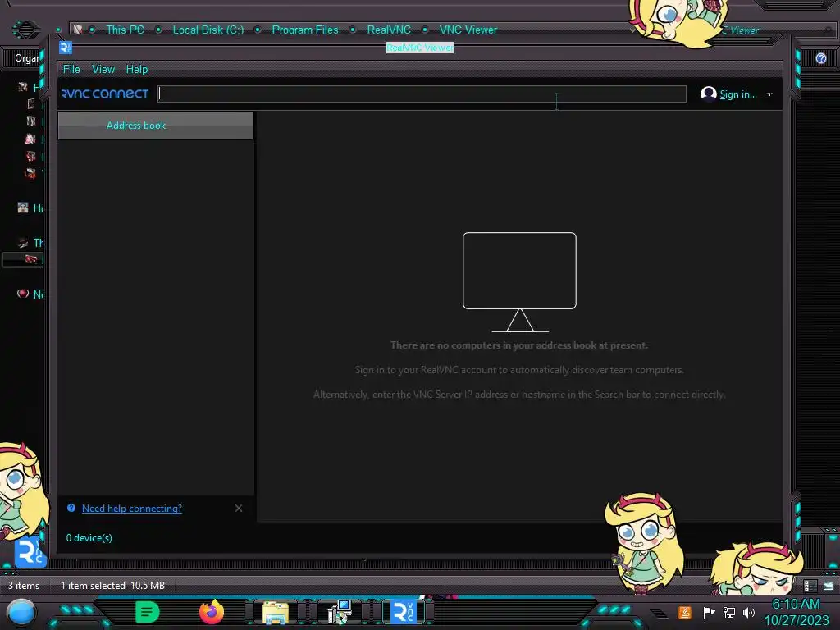The width and height of the screenshot is (840, 630).
Task: Click the Java update tray icon
Action: point(684,612)
